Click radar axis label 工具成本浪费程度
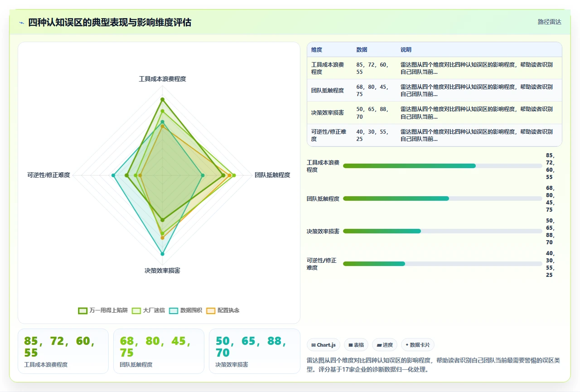Screen dimensions: 580x392 click(162, 79)
